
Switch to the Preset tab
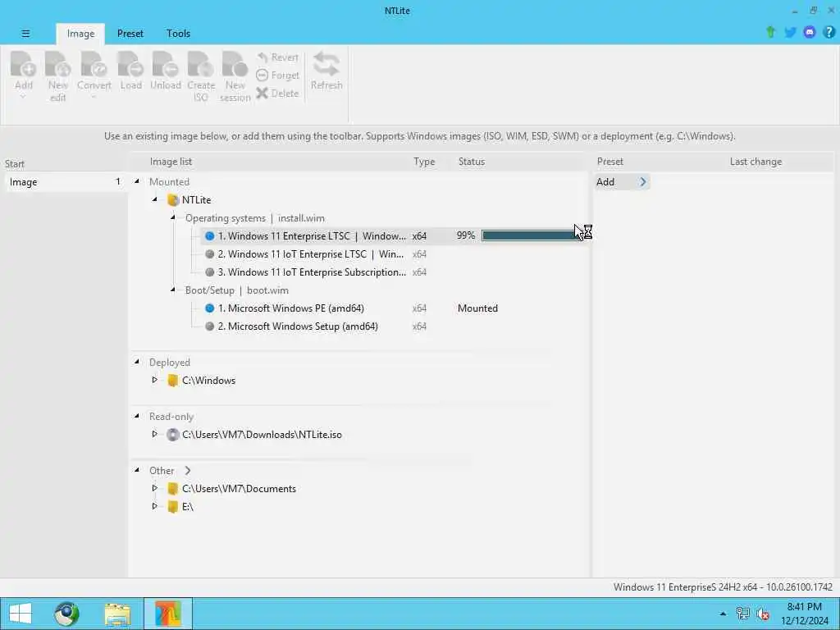click(130, 34)
